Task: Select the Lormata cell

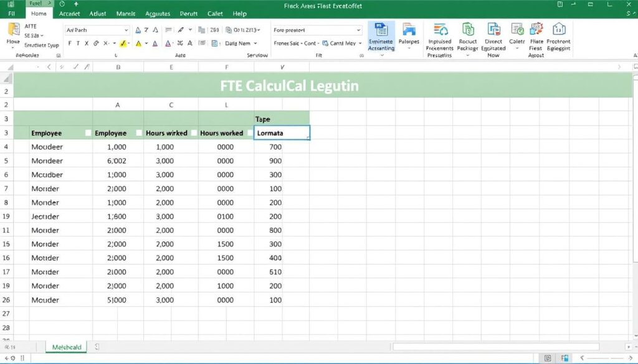Action: pos(282,133)
